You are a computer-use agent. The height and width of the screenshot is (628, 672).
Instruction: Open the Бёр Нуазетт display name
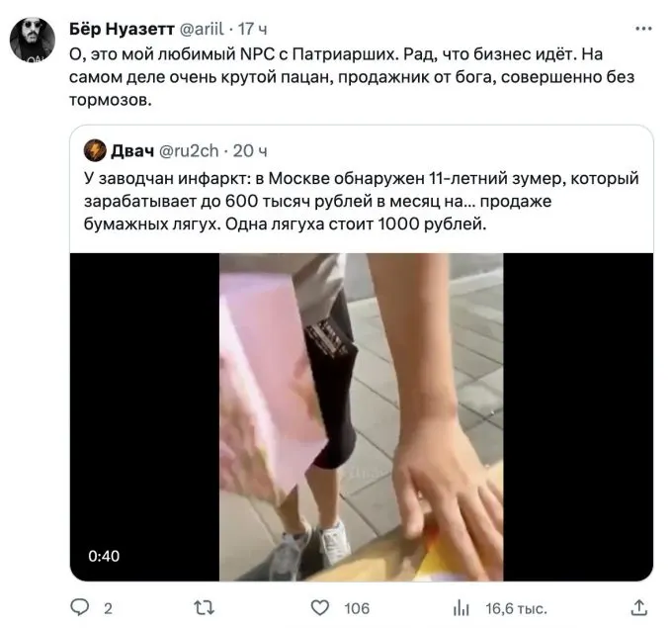[122, 29]
